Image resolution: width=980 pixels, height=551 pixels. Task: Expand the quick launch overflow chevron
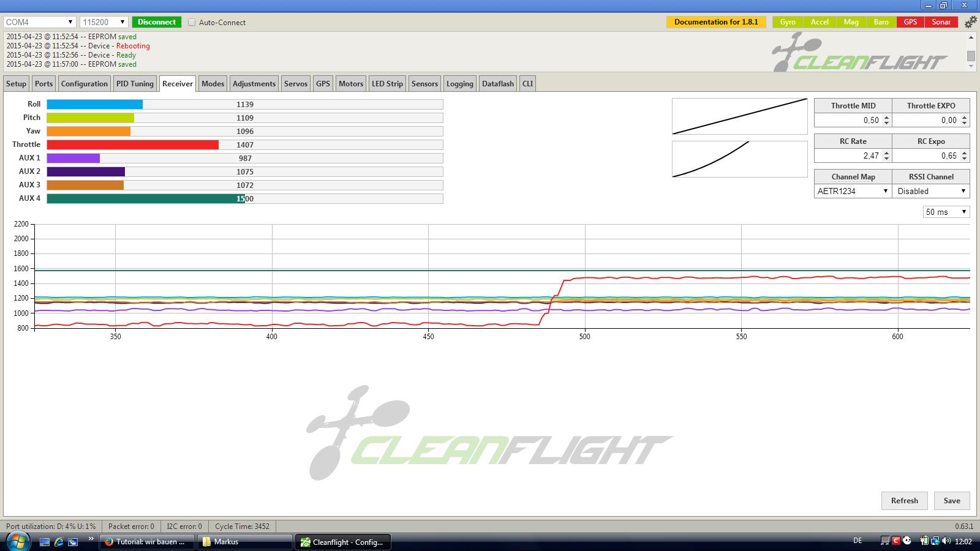click(x=91, y=539)
